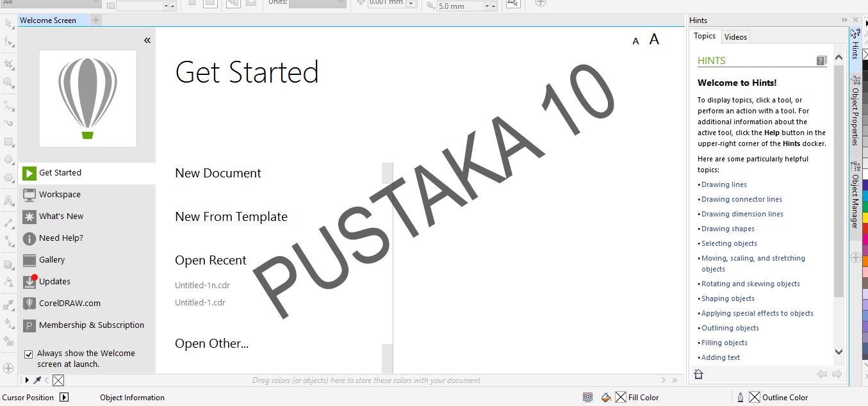Image resolution: width=868 pixels, height=406 pixels.
Task: Open the Shaping objects hint topic
Action: pyautogui.click(x=728, y=298)
